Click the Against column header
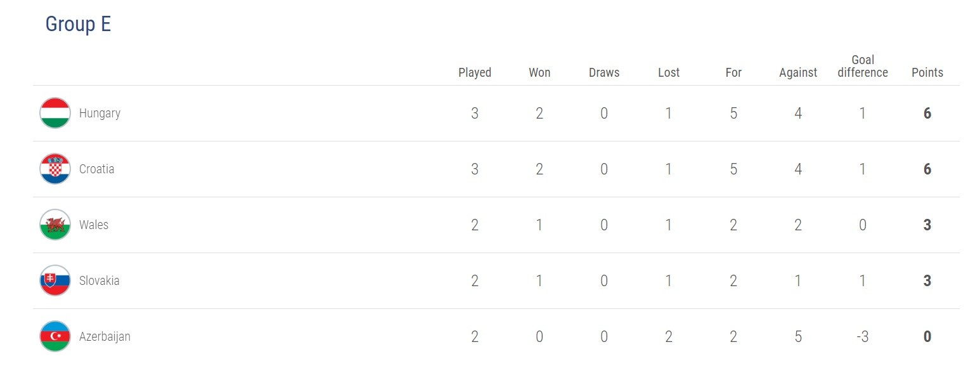The image size is (980, 368). (x=798, y=72)
